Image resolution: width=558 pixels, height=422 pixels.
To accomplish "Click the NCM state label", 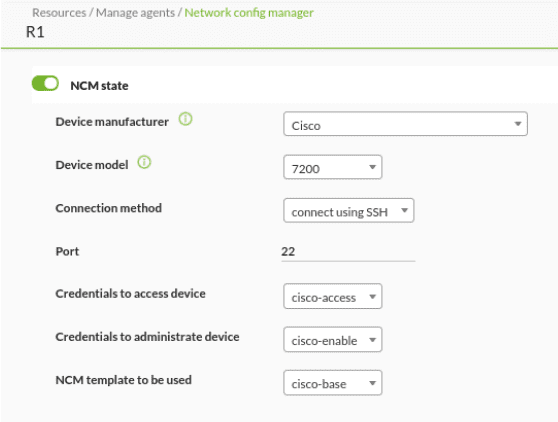I will (99, 86).
